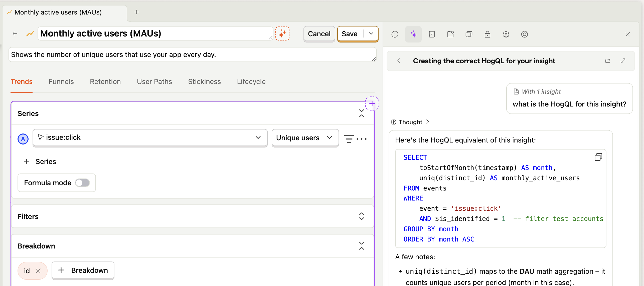The height and width of the screenshot is (286, 644).
Task: Click the orange AI sparkle button beside title
Action: (282, 33)
